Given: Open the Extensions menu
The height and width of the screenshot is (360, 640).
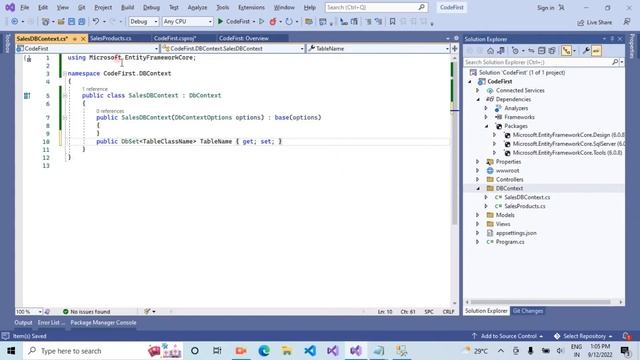Looking at the screenshot, I should tap(251, 7).
